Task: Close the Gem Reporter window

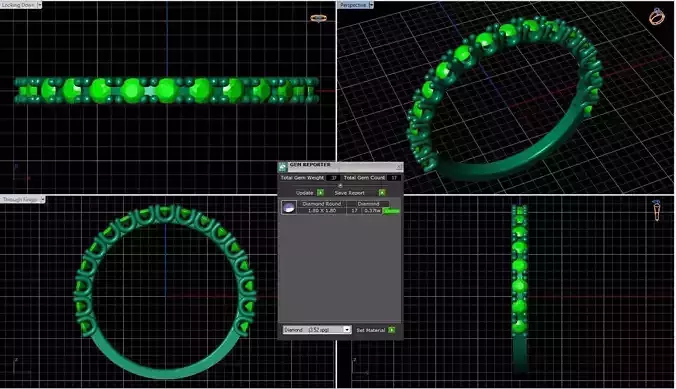Action: point(399,166)
